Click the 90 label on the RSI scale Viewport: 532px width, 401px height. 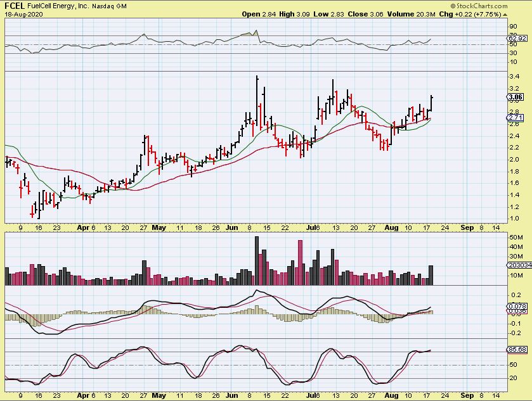514,27
